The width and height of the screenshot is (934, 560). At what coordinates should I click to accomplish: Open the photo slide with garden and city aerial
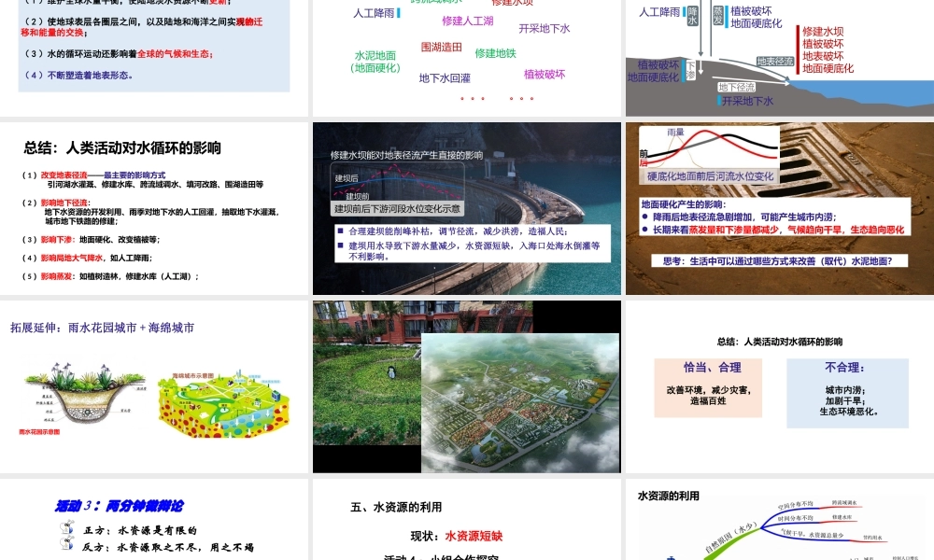467,386
